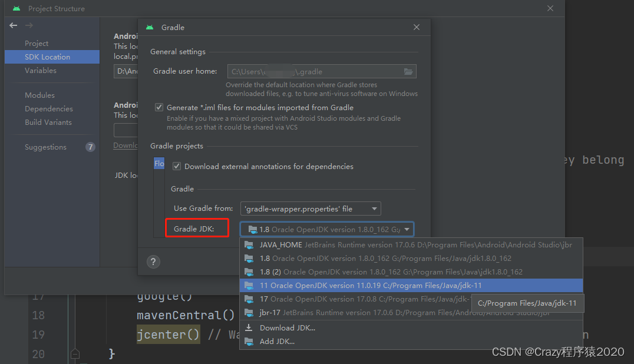Image resolution: width=634 pixels, height=364 pixels.
Task: Open Dependencies in the sidebar
Action: click(49, 109)
